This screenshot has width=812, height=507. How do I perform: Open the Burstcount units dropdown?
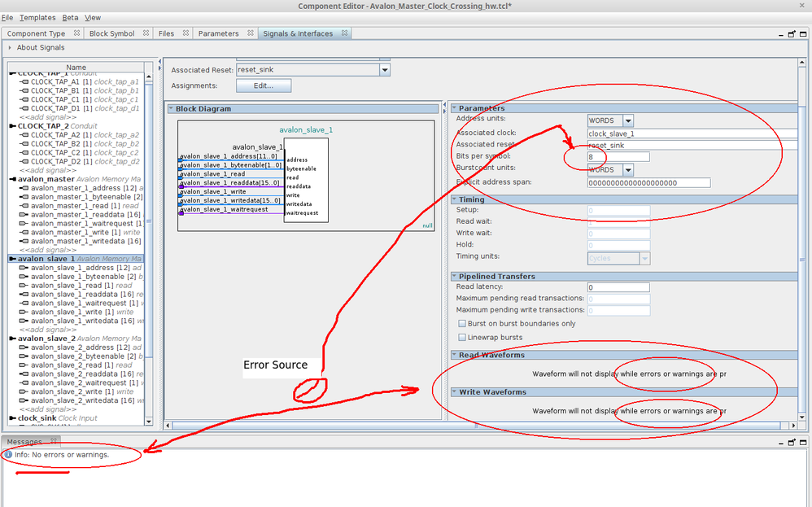point(627,170)
